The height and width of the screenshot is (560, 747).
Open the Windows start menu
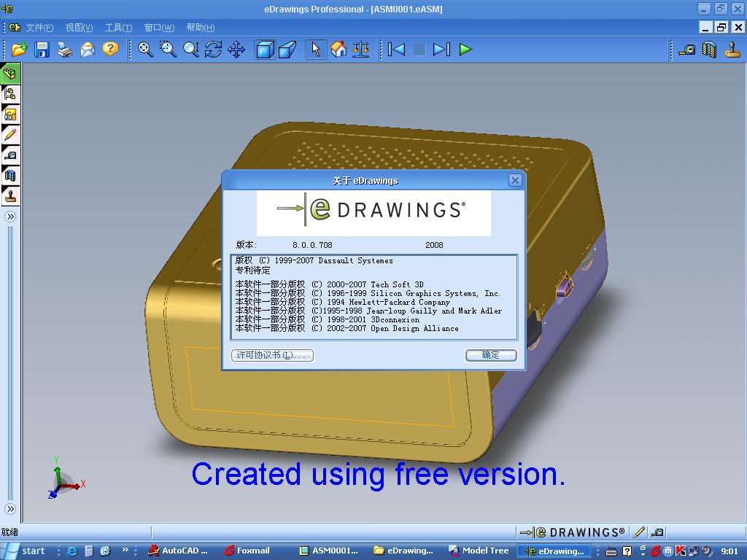coord(26,551)
